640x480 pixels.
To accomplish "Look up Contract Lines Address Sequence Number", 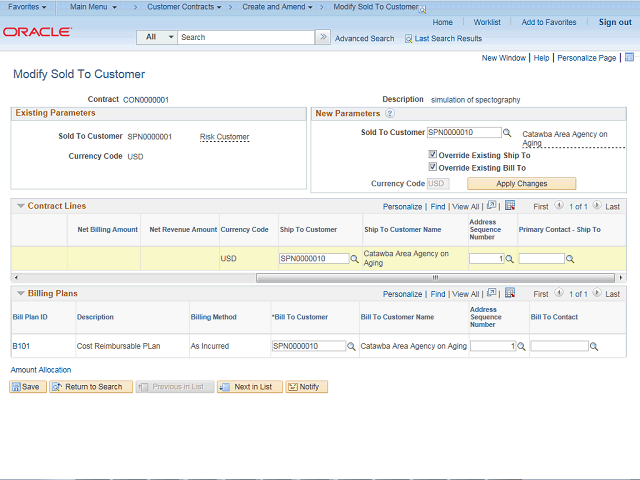I will 509,259.
